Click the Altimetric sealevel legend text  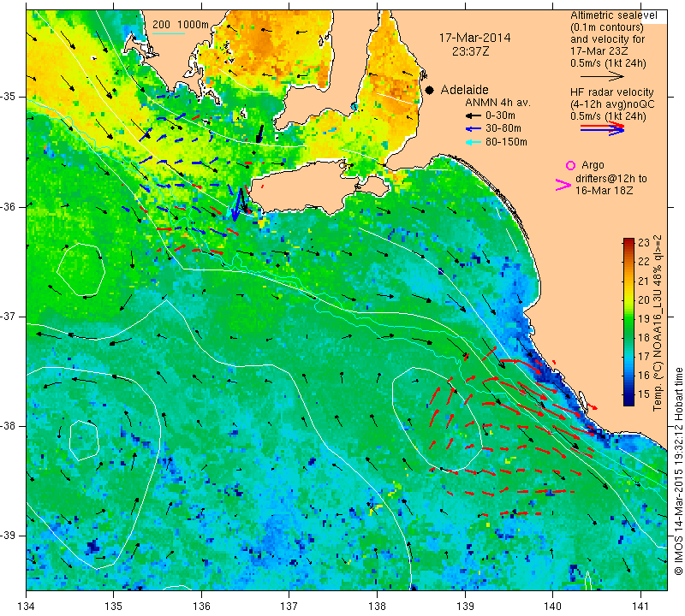[x=613, y=15]
